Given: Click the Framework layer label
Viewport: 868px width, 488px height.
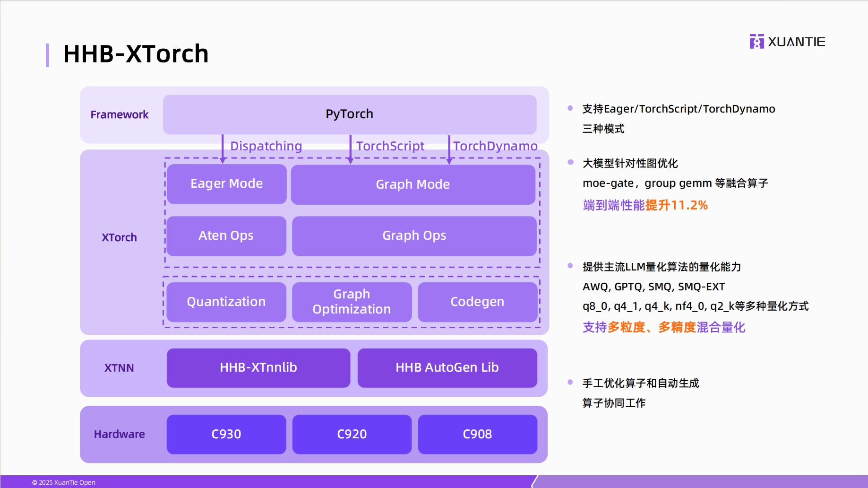Looking at the screenshot, I should pos(120,115).
